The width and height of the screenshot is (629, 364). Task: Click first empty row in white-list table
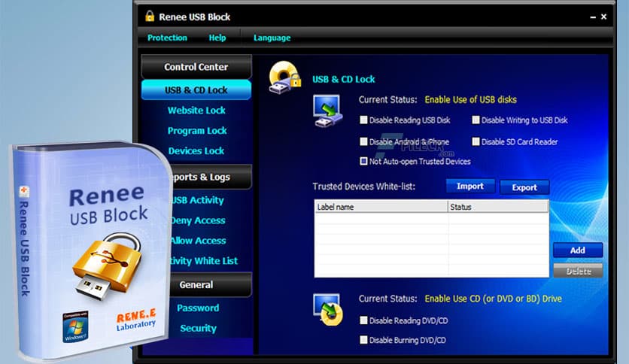(431, 218)
